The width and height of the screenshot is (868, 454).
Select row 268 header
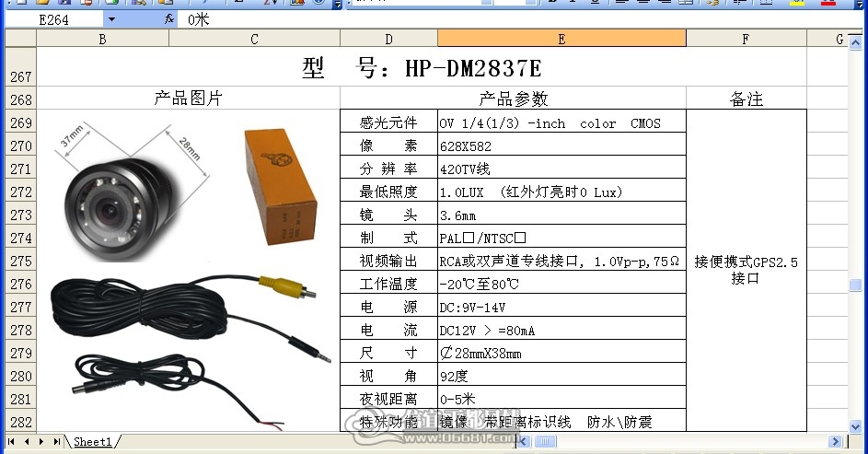(20, 98)
